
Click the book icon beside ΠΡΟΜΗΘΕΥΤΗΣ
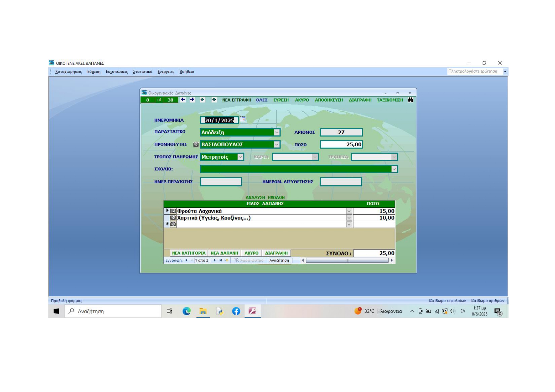tap(196, 144)
